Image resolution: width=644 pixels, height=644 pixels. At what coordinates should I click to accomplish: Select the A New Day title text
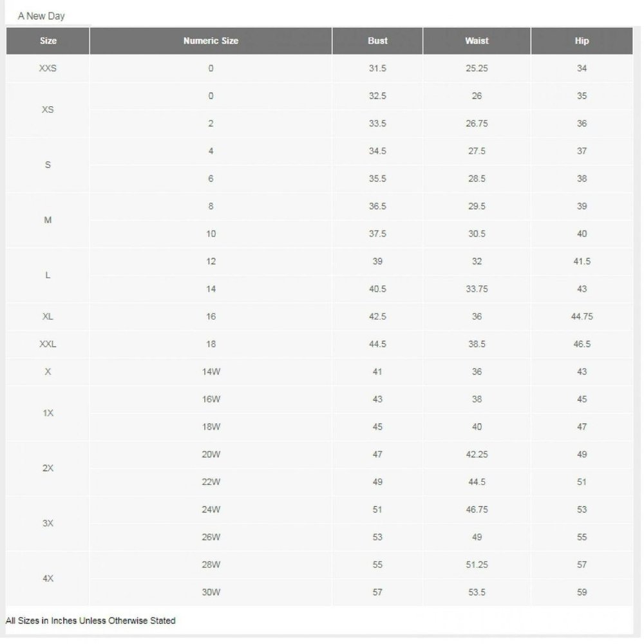click(41, 16)
